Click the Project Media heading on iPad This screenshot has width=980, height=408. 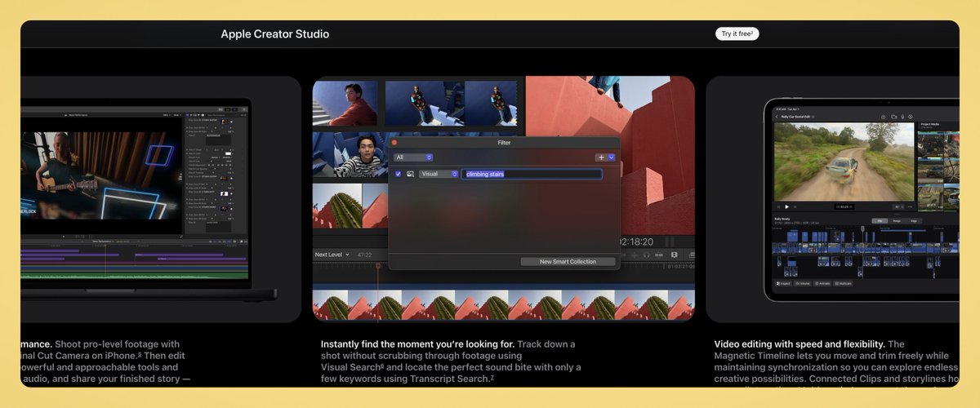point(930,124)
